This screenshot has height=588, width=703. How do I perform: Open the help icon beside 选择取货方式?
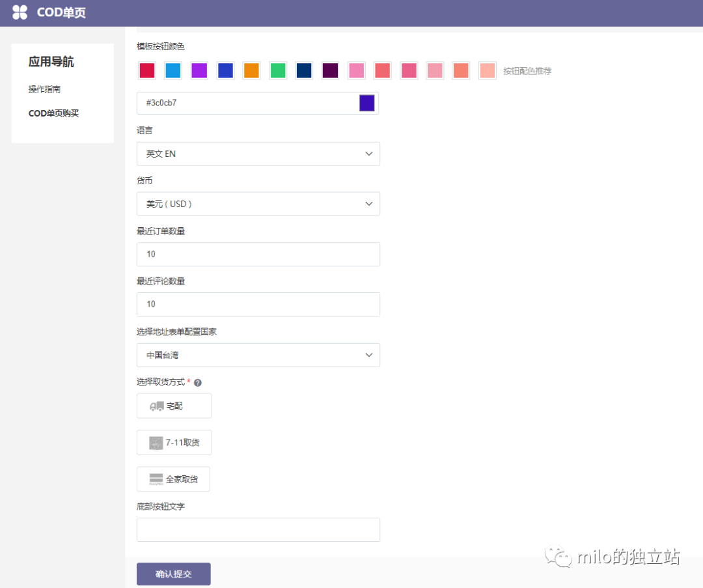197,382
